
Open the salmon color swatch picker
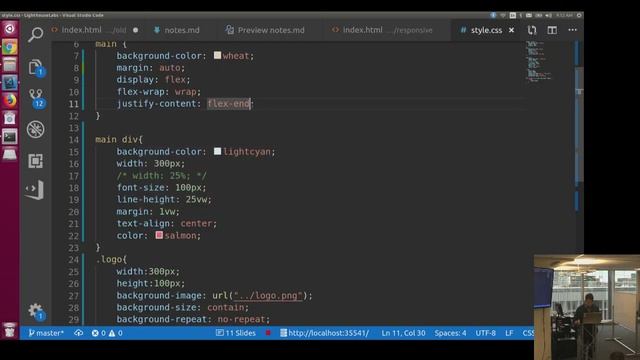(159, 235)
